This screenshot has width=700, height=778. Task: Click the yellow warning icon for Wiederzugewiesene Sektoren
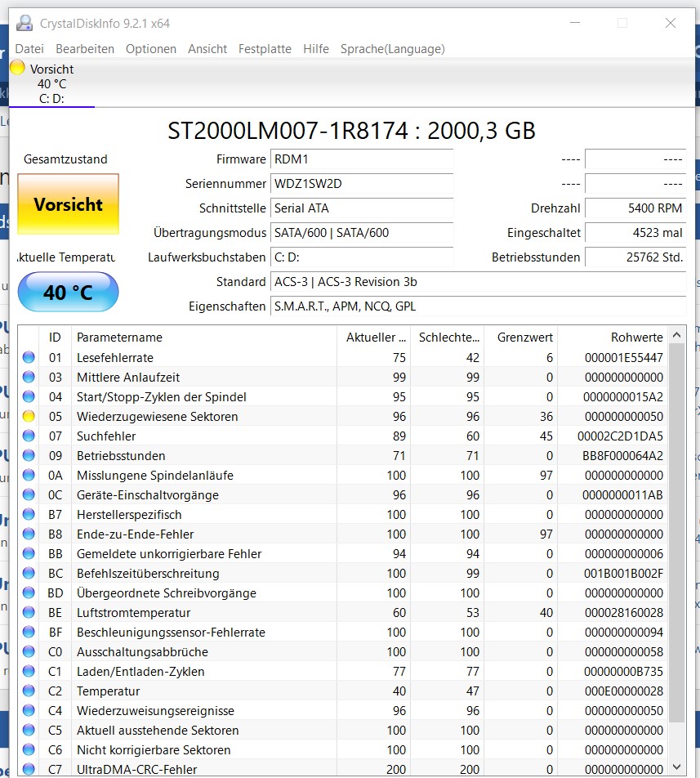click(x=29, y=416)
